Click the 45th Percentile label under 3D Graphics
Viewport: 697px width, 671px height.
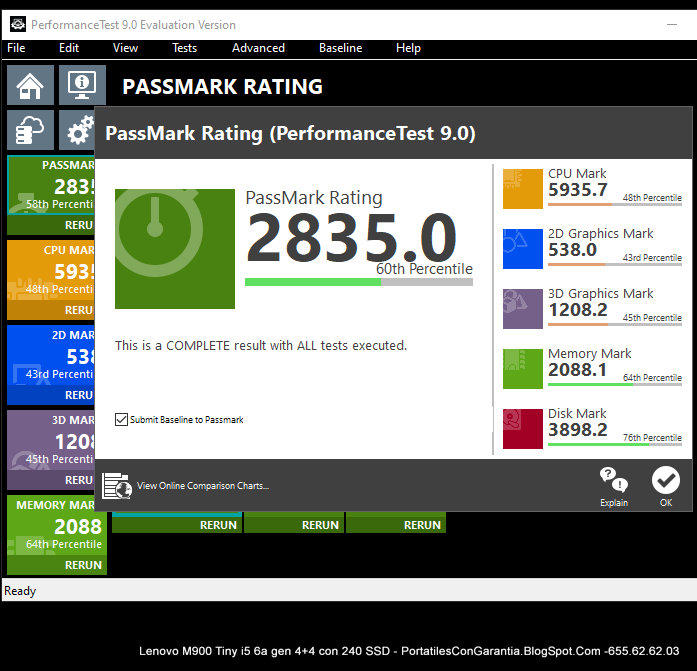pyautogui.click(x=652, y=318)
